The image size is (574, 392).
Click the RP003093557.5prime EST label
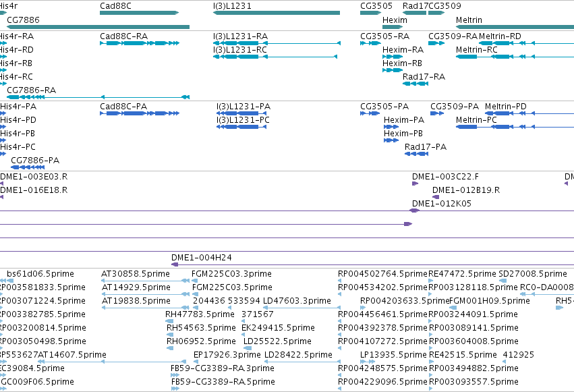(x=473, y=382)
